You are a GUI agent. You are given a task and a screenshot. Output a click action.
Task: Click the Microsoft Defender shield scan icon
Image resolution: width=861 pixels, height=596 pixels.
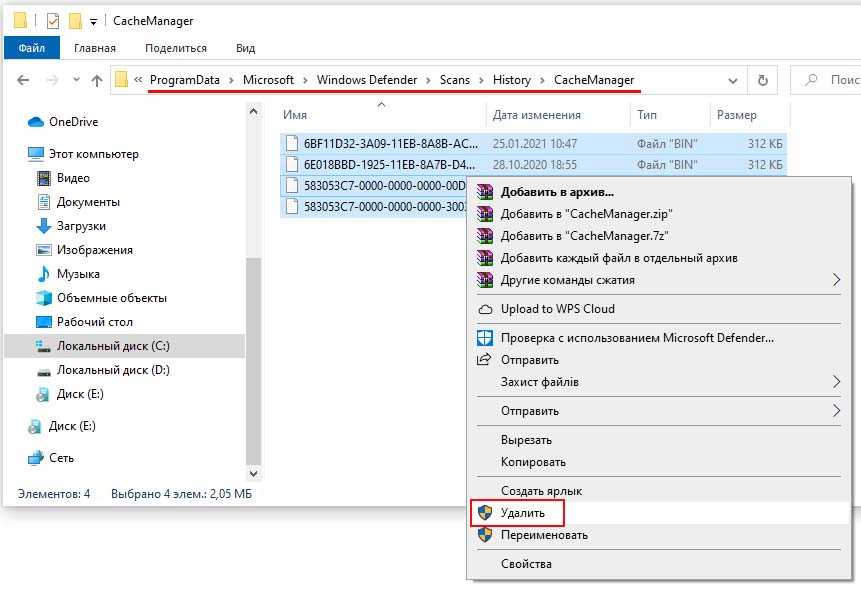point(485,338)
